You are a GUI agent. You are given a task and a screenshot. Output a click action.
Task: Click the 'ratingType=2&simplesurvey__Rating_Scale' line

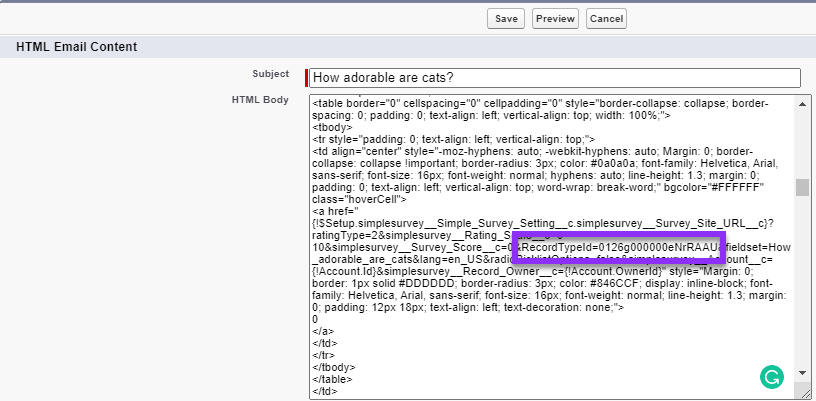pos(437,235)
